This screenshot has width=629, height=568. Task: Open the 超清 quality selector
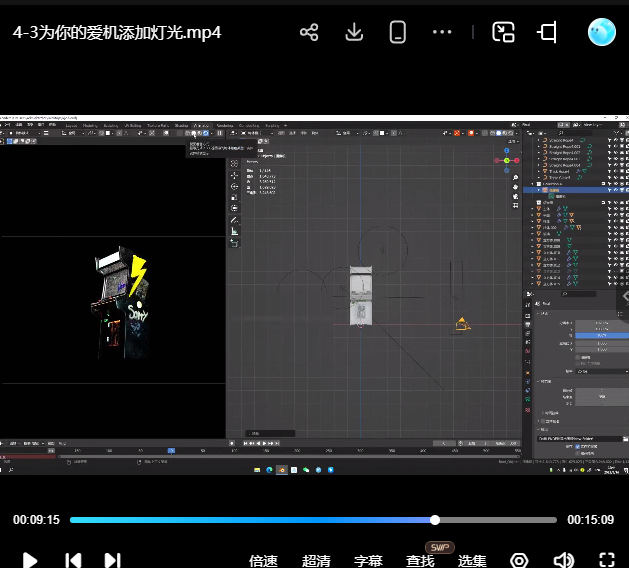(x=316, y=561)
